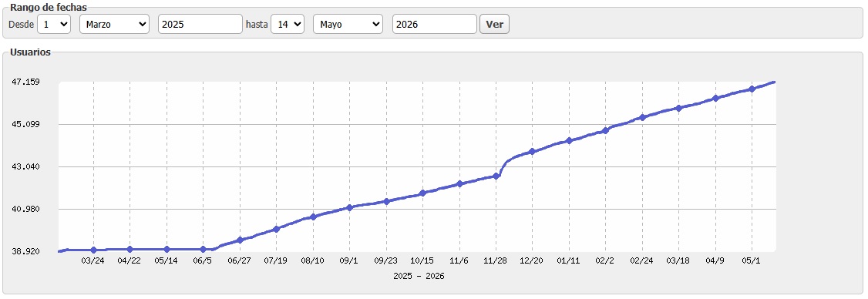Click the chart data point at 01/11

click(x=569, y=141)
